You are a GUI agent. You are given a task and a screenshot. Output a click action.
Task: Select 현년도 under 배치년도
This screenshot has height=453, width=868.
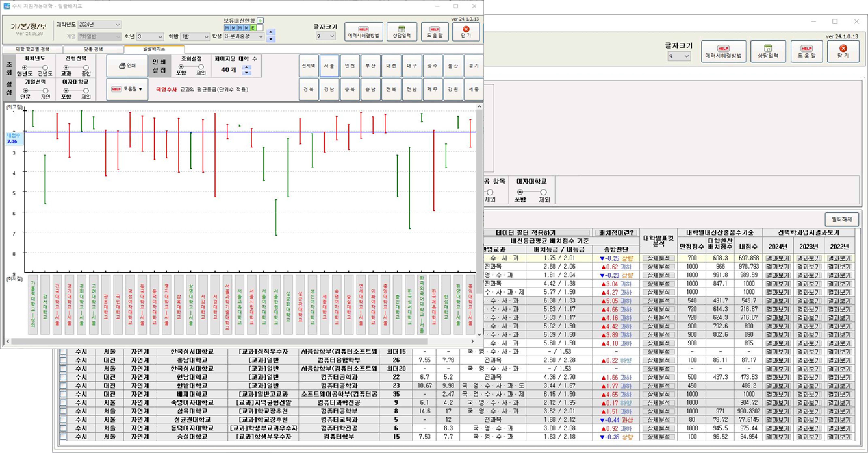click(x=24, y=68)
